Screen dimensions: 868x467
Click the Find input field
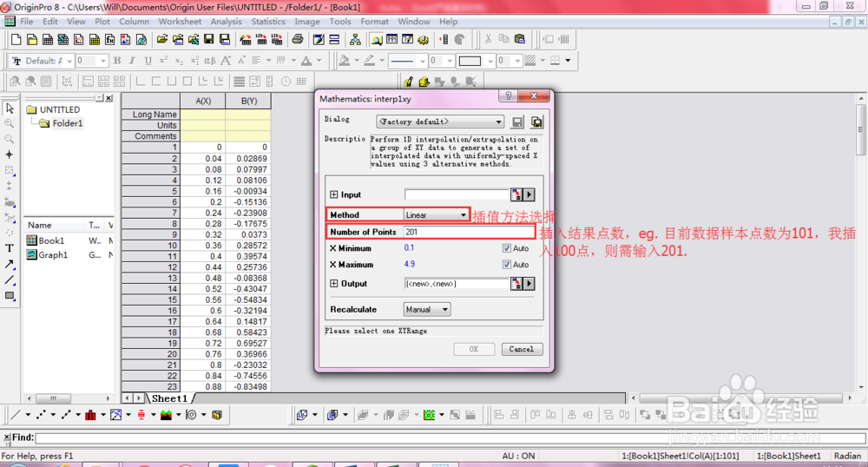[450, 437]
